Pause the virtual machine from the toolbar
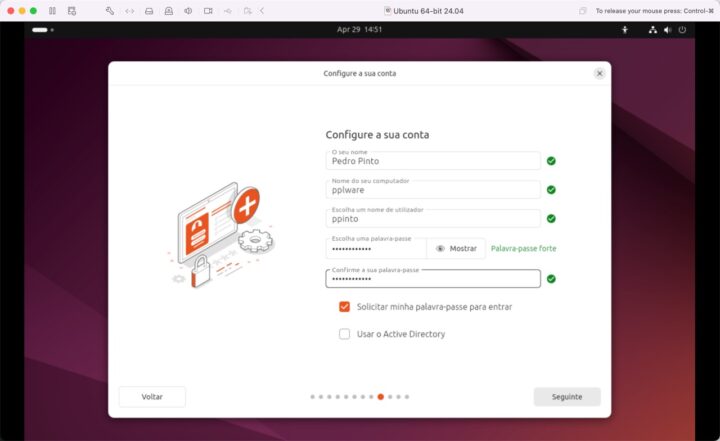The height and width of the screenshot is (441, 720). click(52, 11)
